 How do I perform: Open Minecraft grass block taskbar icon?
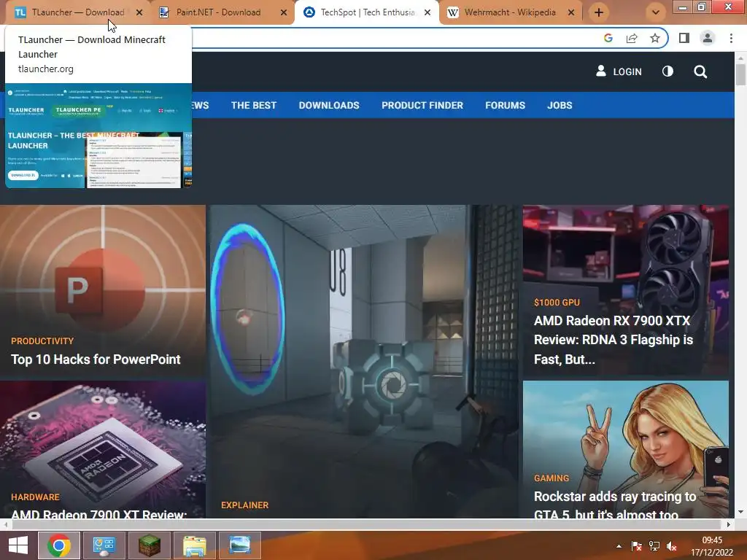click(x=150, y=545)
